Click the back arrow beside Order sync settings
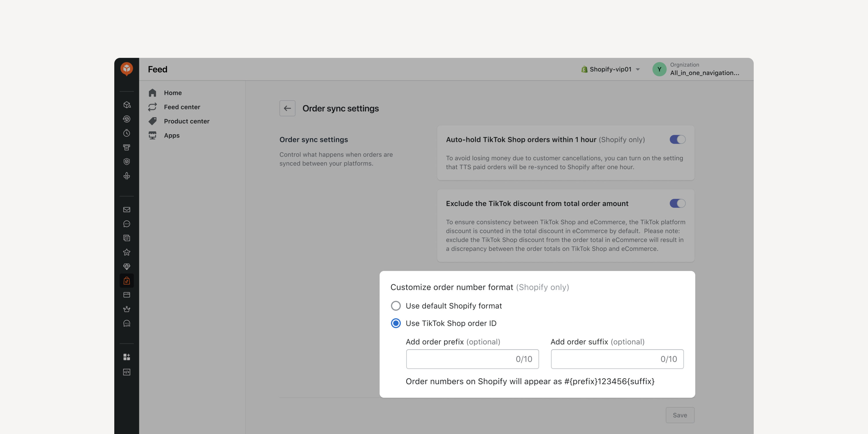Image resolution: width=868 pixels, height=434 pixels. click(287, 108)
